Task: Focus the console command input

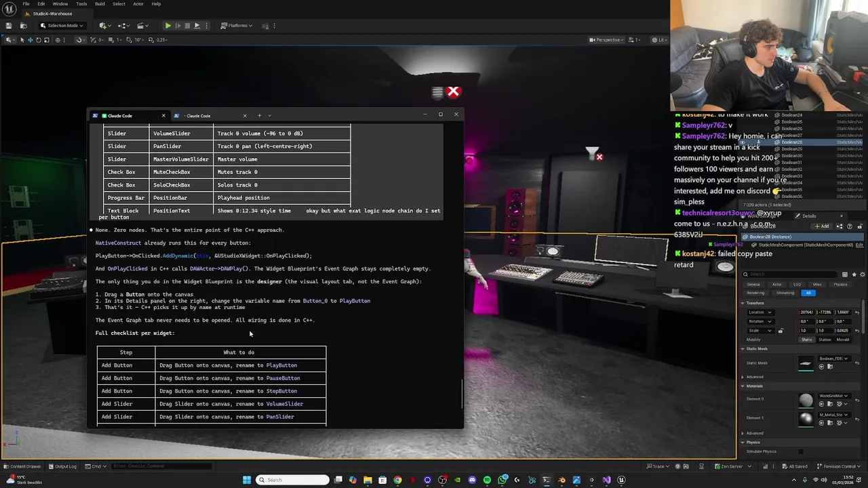Action: [161, 466]
